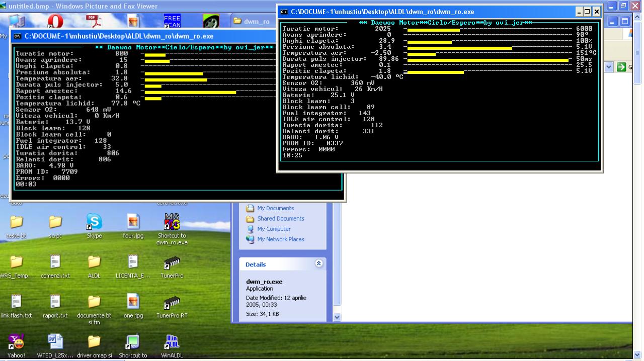Open the one.jpg image file

click(133, 302)
